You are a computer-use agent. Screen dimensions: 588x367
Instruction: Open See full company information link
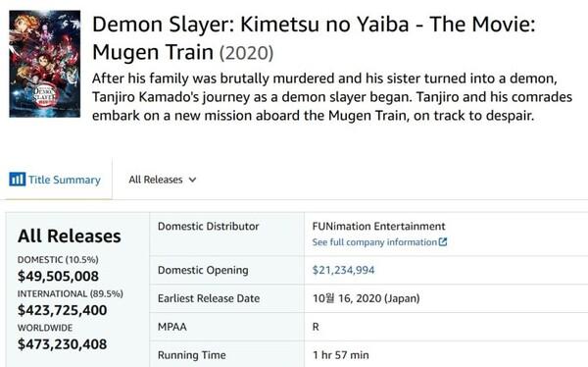pos(379,242)
